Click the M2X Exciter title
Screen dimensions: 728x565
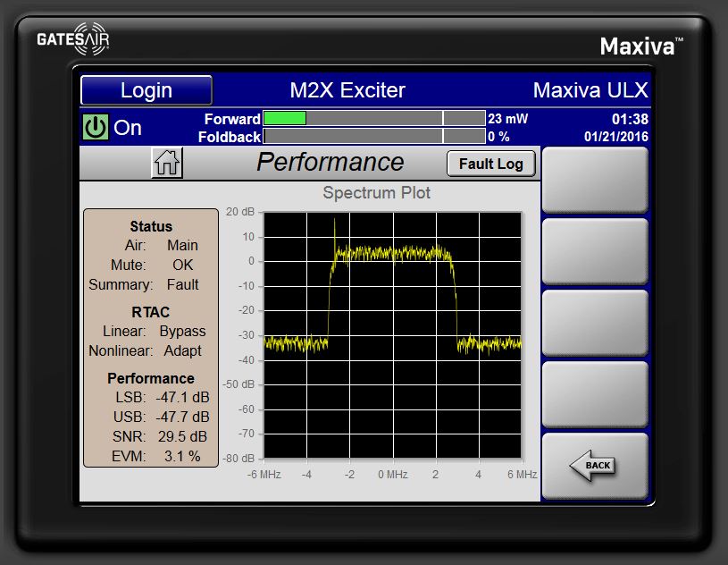(x=347, y=90)
